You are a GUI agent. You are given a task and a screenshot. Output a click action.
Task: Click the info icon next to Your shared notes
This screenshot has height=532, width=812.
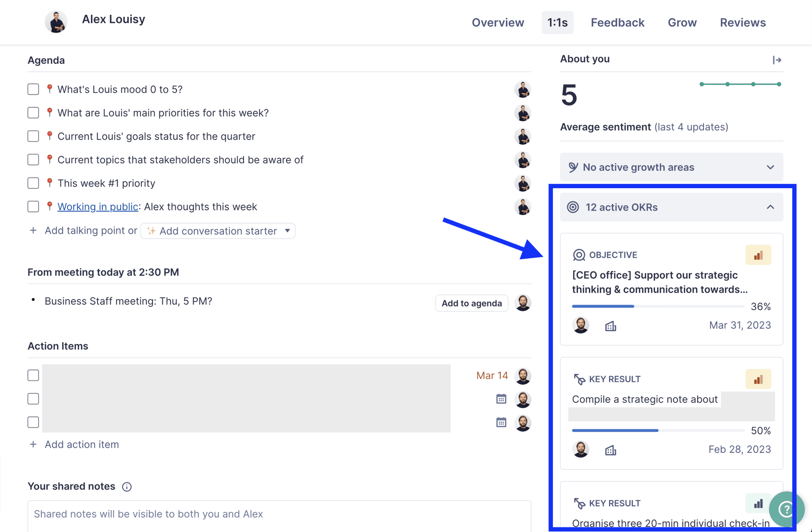[127, 487]
